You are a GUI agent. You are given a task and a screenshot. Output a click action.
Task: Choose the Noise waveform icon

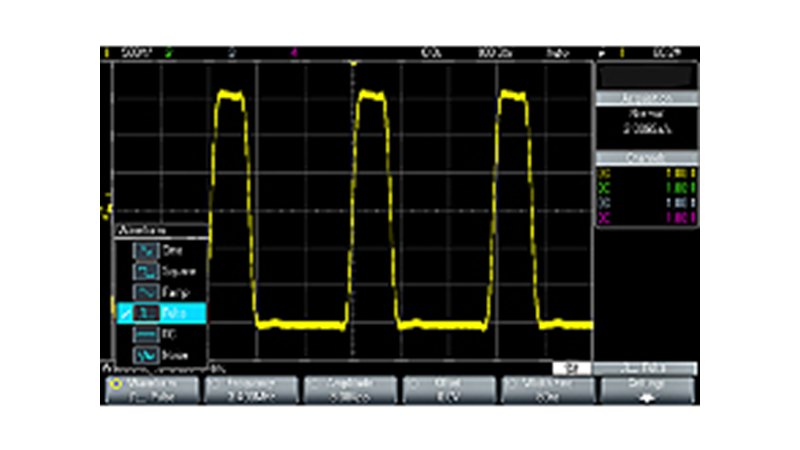148,354
